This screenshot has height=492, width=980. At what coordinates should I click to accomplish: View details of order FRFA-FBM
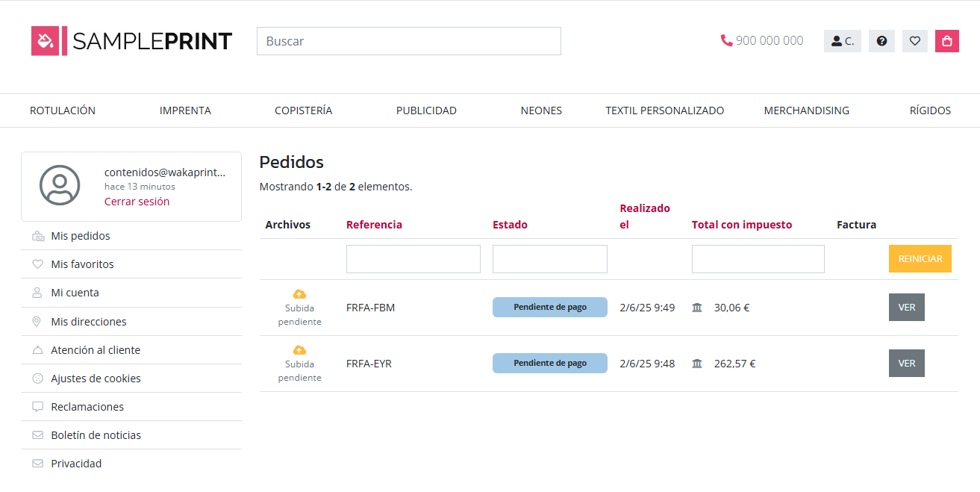906,307
